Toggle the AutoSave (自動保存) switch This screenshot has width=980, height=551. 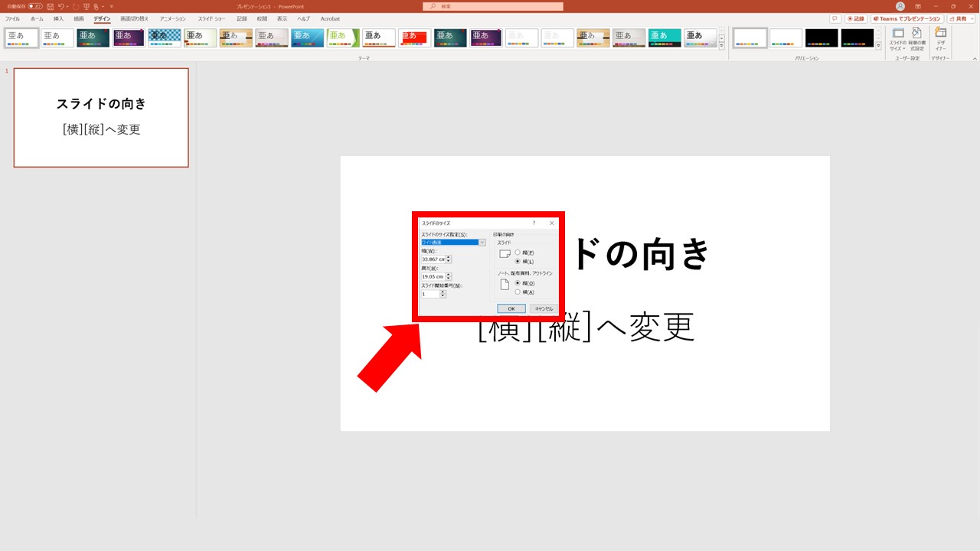pos(34,6)
